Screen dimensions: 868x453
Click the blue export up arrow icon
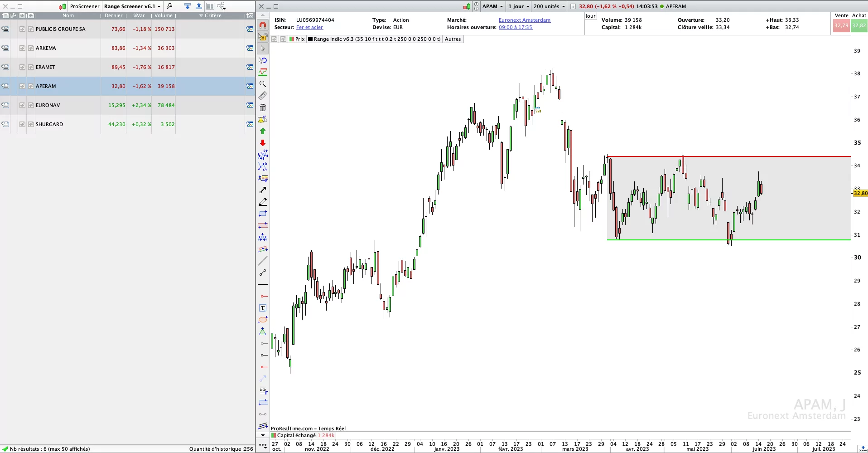pos(198,6)
